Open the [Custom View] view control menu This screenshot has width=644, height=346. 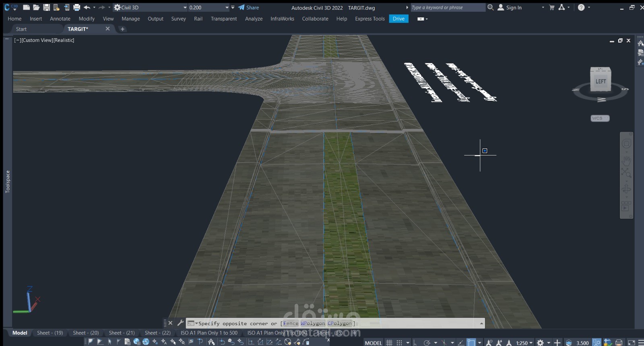pos(37,40)
